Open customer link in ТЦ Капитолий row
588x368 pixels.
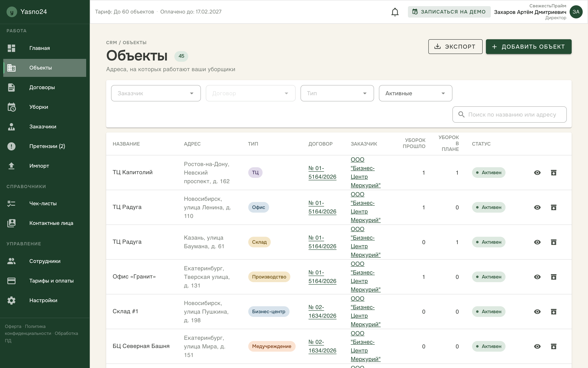[x=365, y=173]
